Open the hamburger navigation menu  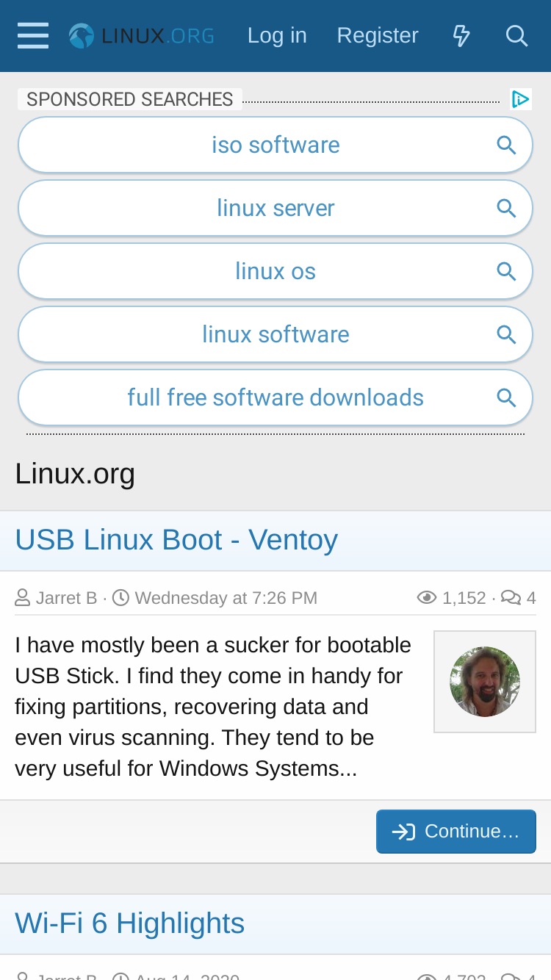click(33, 35)
